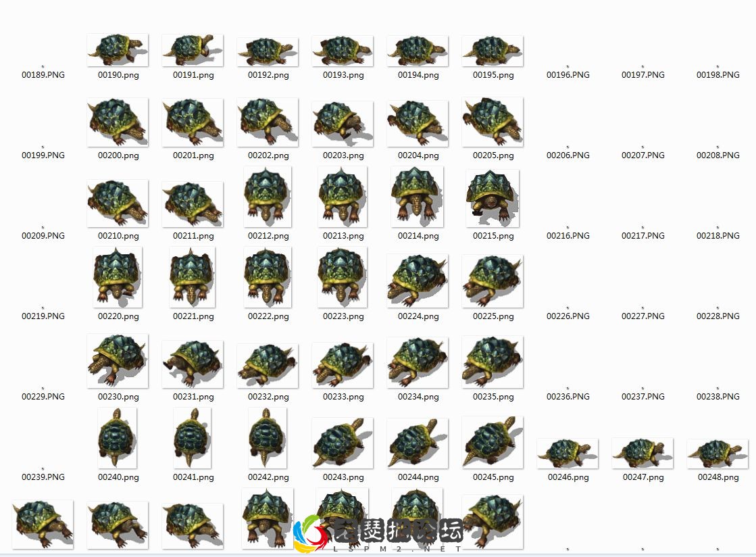Select the 00231.png thumbnail

pos(193,364)
